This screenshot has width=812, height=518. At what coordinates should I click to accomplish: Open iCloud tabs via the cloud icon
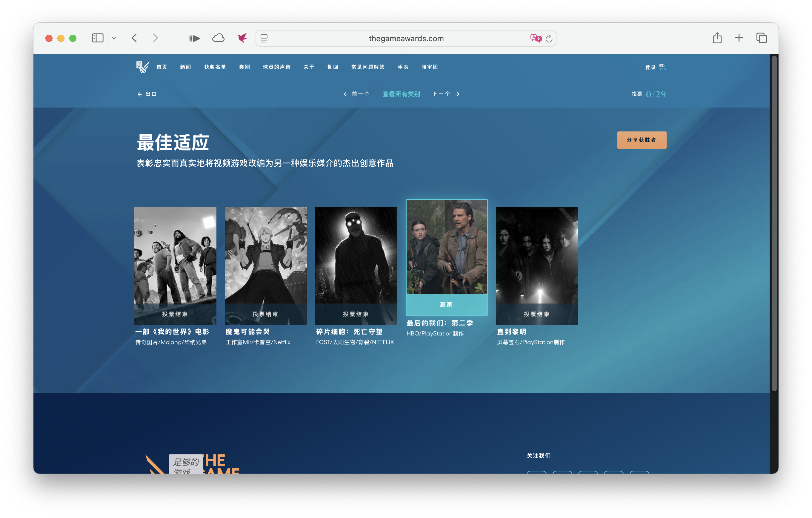point(219,38)
